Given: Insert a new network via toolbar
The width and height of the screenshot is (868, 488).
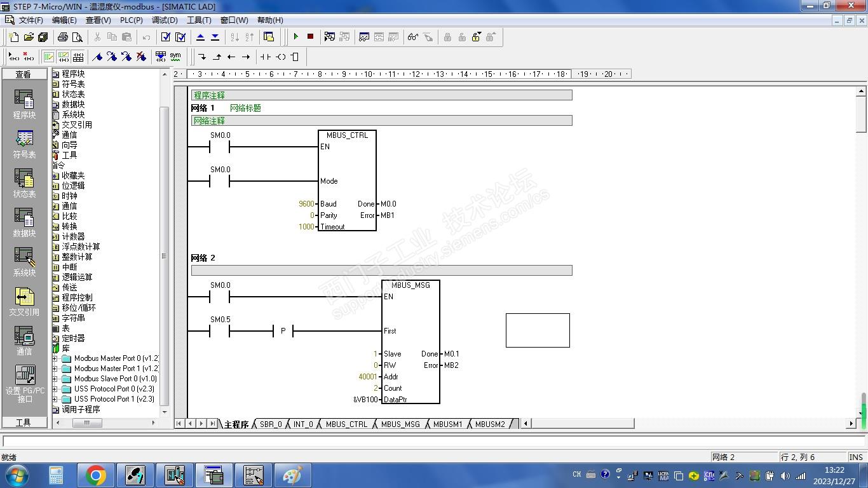Looking at the screenshot, I should (13, 57).
